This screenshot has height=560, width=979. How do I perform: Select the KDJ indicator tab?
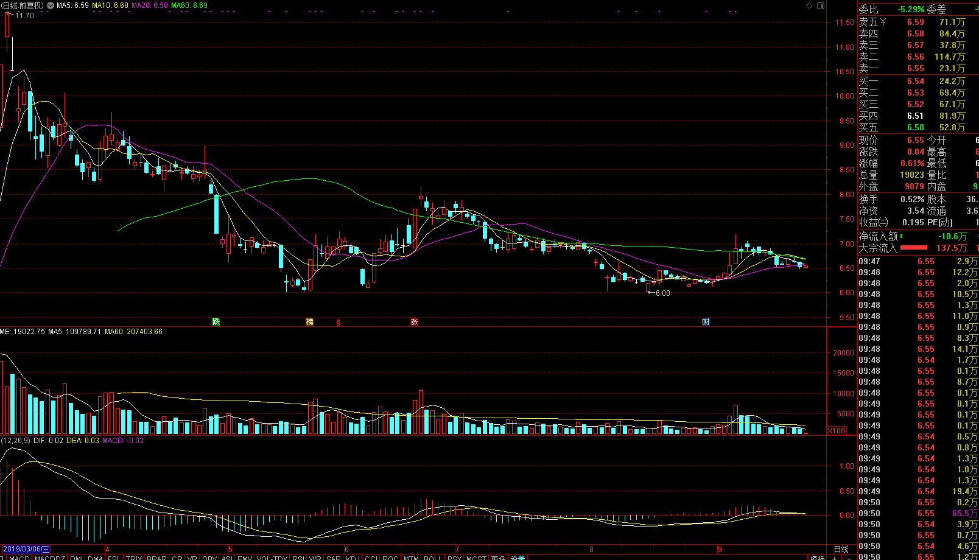coord(352,557)
